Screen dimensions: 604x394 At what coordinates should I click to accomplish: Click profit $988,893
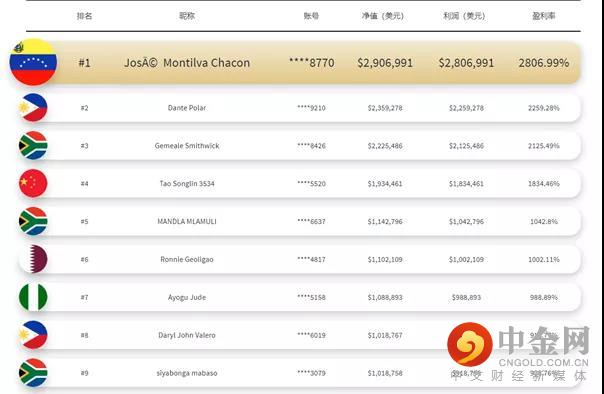click(466, 298)
